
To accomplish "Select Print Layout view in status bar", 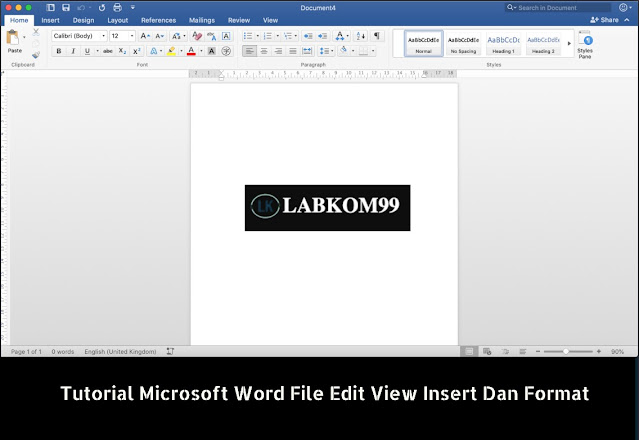I will pyautogui.click(x=469, y=351).
